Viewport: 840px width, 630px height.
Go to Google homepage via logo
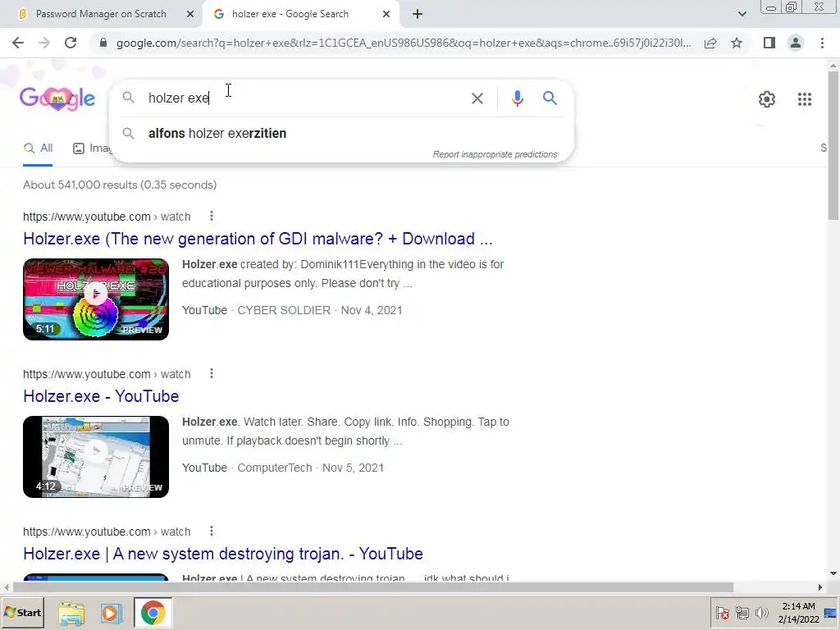(x=57, y=98)
